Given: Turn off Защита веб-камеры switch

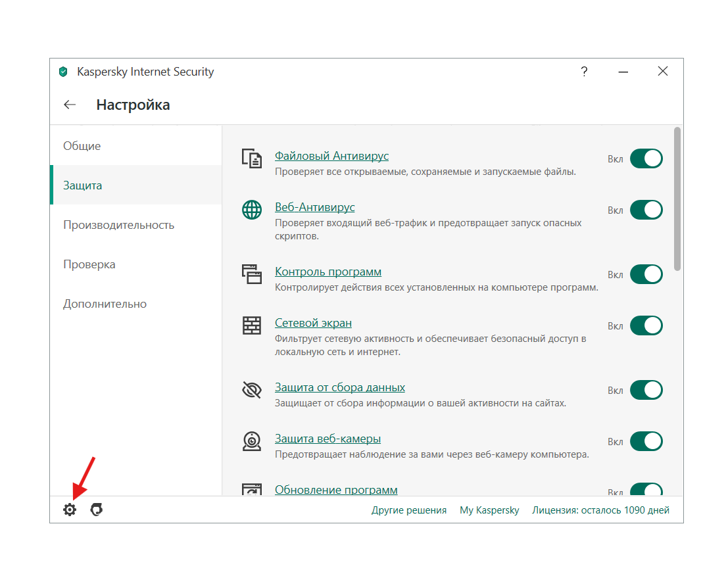Looking at the screenshot, I should [x=646, y=441].
